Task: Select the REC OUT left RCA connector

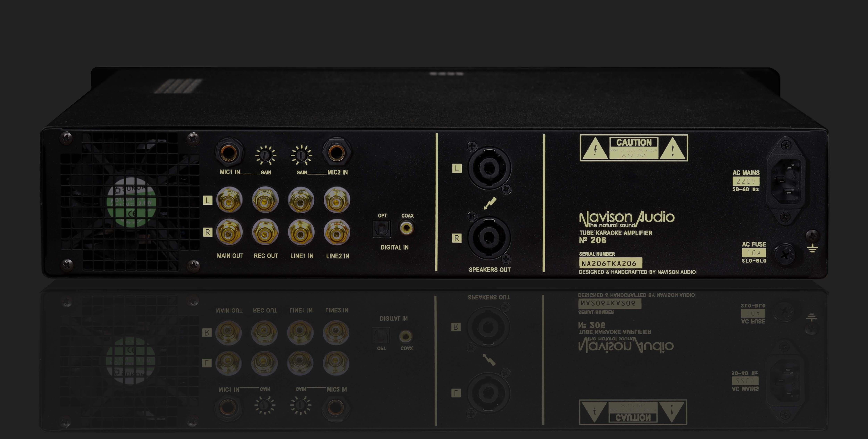Action: coord(265,200)
